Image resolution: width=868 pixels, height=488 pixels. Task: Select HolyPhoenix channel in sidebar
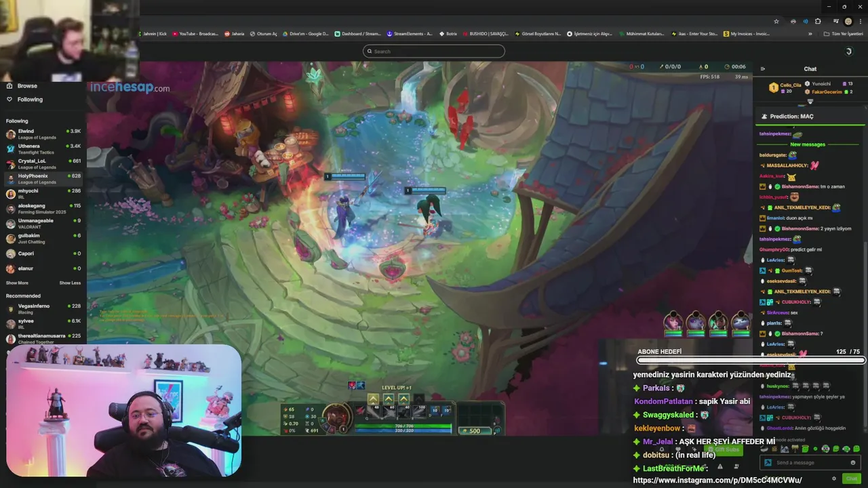43,179
